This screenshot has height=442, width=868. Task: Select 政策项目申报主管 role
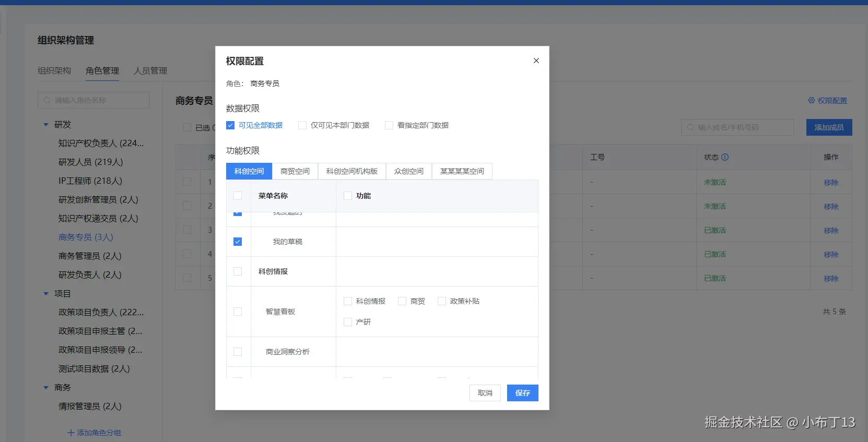click(100, 331)
